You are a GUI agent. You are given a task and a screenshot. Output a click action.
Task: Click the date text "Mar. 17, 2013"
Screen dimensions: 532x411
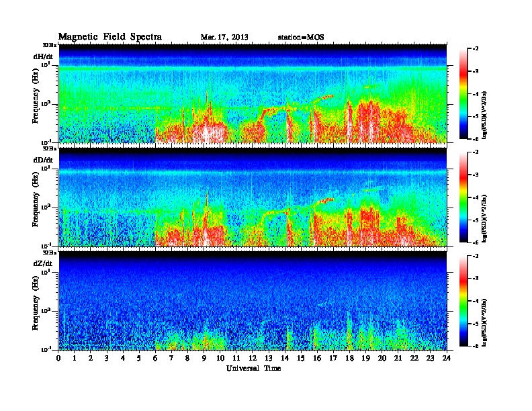click(224, 38)
